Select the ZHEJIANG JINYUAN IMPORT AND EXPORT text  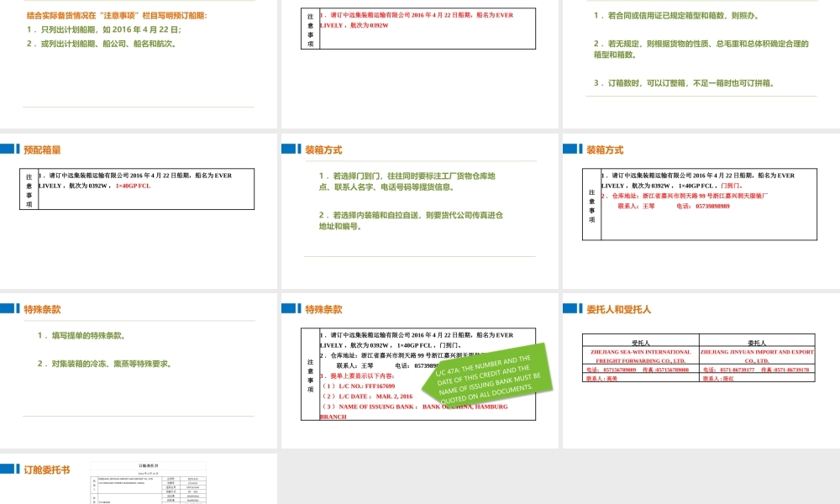coord(759,354)
